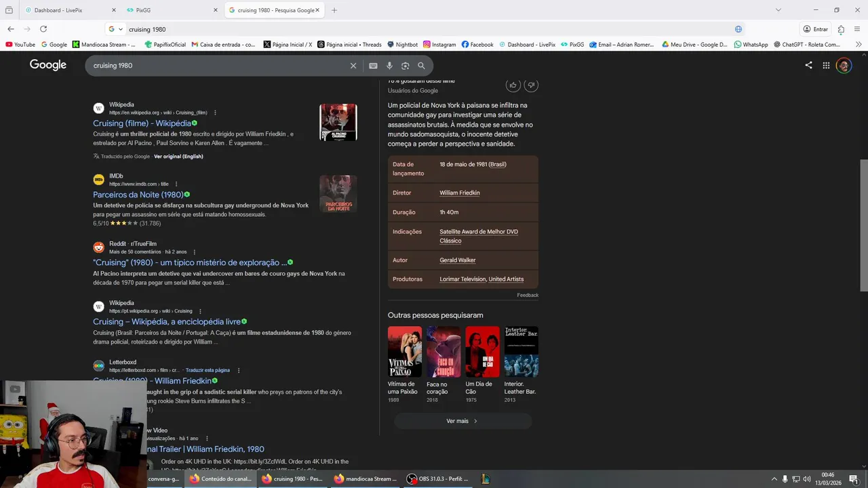Close the Dashboard - LivePix tab

[113, 10]
